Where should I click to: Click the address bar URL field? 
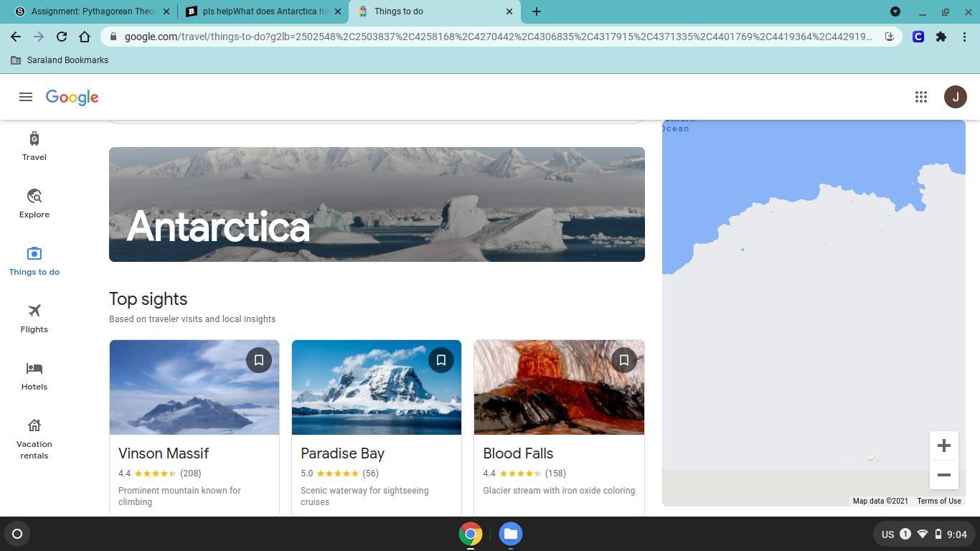498,37
